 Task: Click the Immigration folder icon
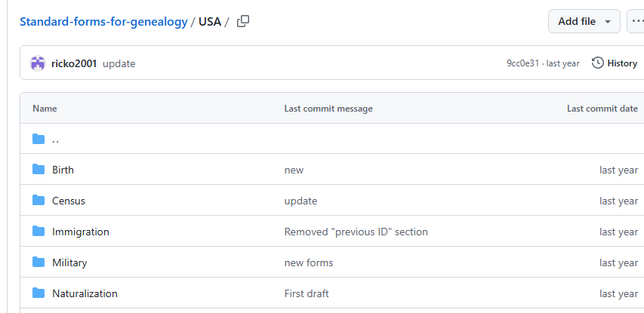pos(39,232)
